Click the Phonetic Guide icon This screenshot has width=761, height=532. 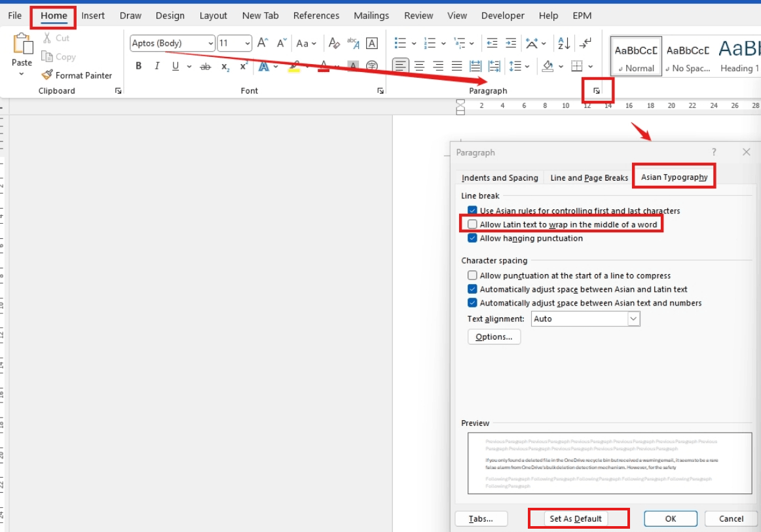[x=353, y=43]
